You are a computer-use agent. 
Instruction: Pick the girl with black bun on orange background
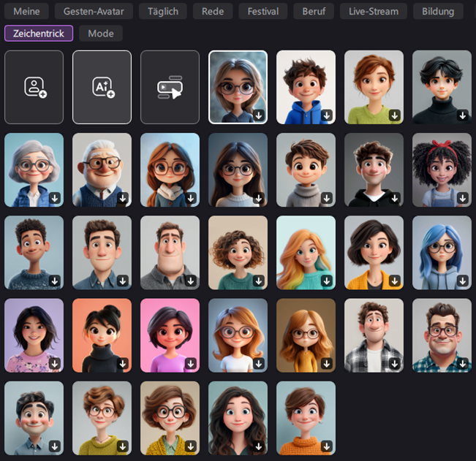click(102, 335)
